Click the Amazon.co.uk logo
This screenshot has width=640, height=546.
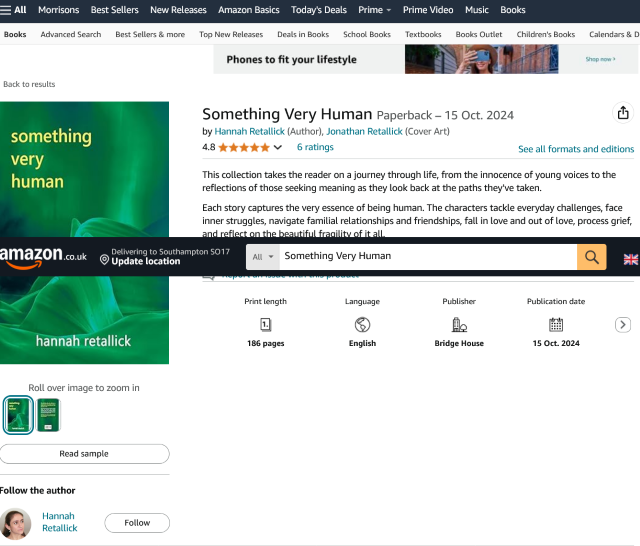pyautogui.click(x=44, y=256)
